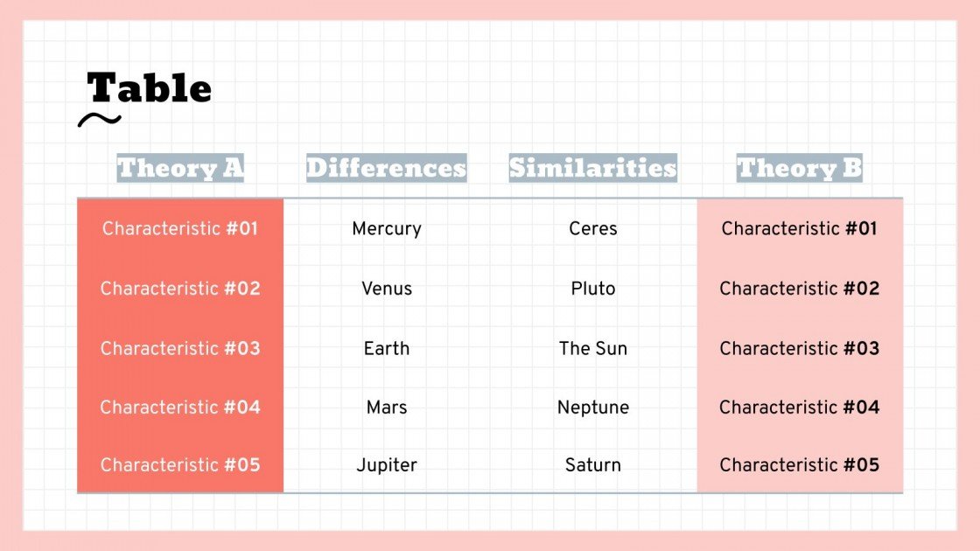Select the "Theory B" column header
Image resolution: width=980 pixels, height=551 pixels.
(799, 168)
